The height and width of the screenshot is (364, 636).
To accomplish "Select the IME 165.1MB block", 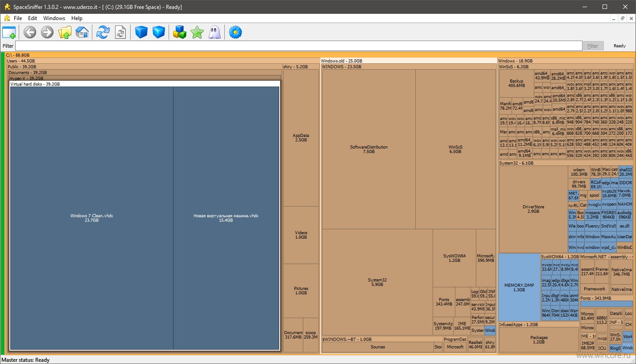I will point(462,326).
